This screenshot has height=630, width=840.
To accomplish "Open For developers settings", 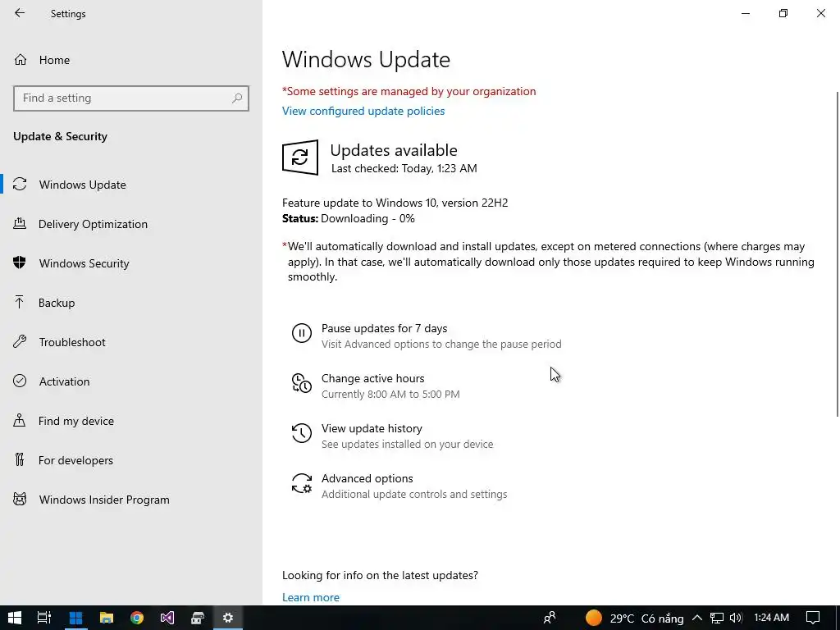I will pos(131,460).
